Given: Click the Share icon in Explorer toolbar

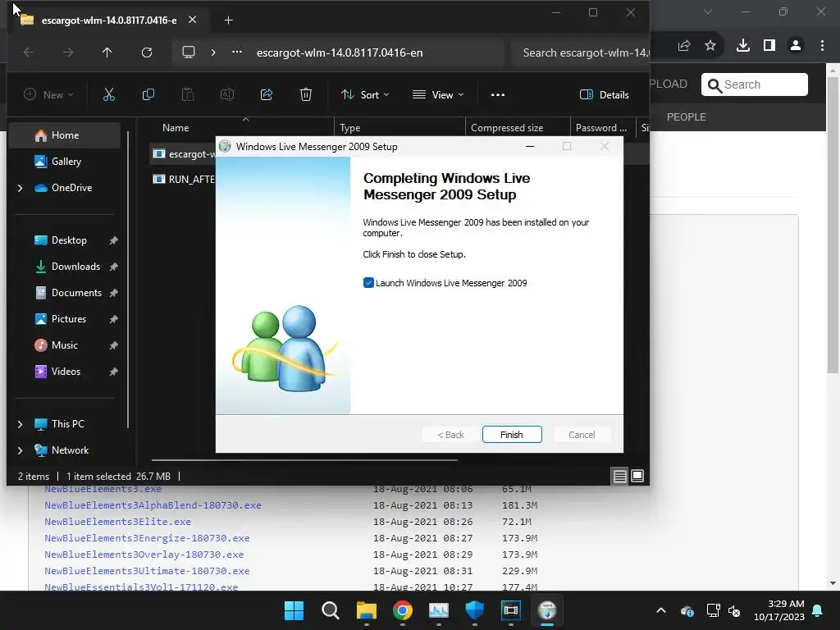Looking at the screenshot, I should pyautogui.click(x=267, y=95).
